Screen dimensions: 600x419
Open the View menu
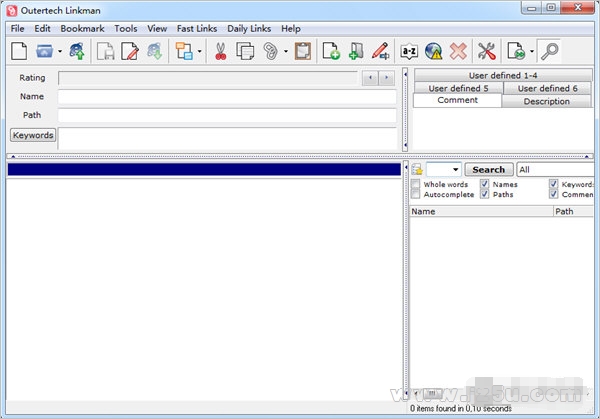157,29
